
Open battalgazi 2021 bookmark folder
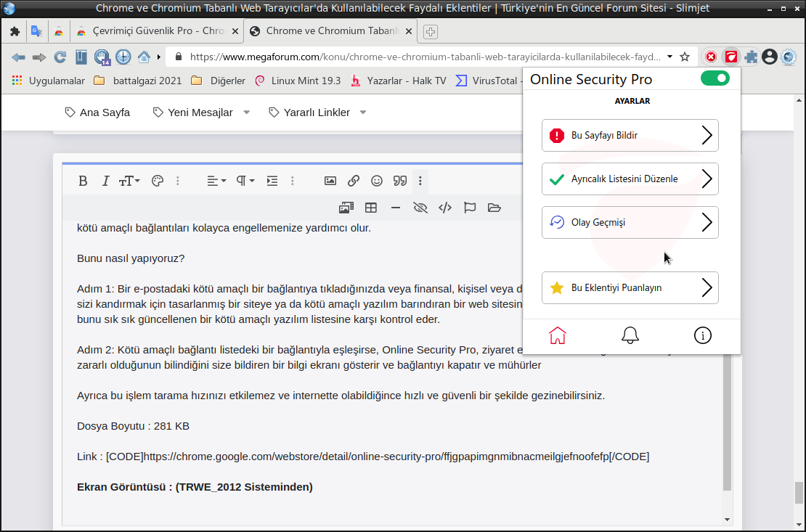pyautogui.click(x=138, y=81)
